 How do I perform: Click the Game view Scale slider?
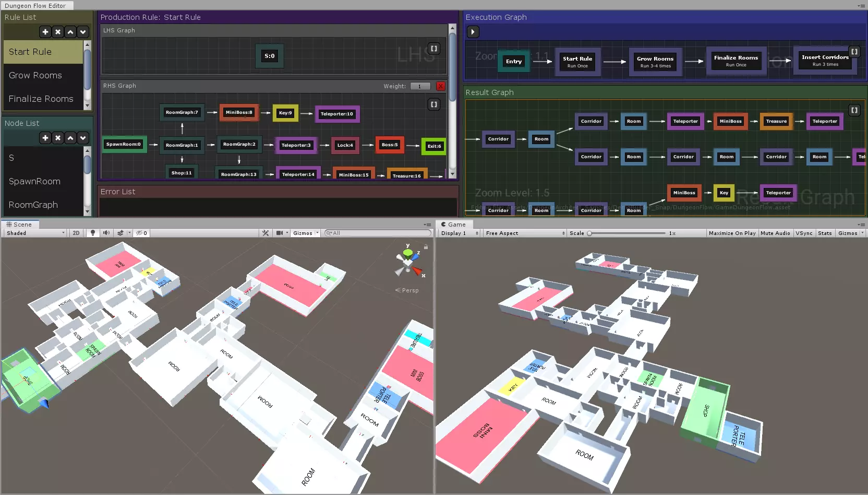[x=627, y=233]
